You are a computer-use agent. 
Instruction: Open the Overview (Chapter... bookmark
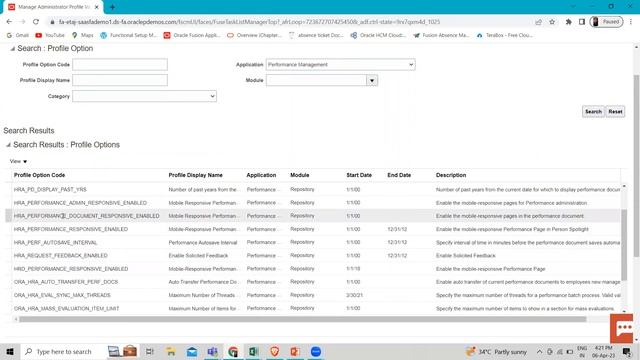(x=255, y=36)
